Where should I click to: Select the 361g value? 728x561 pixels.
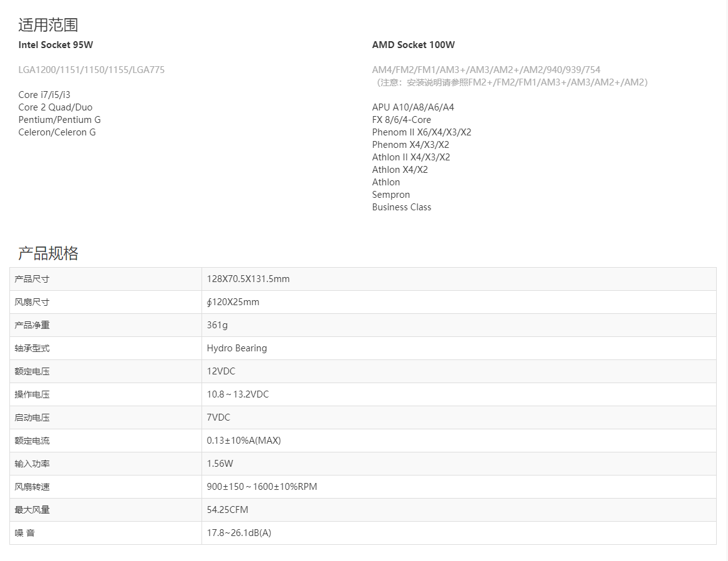click(x=217, y=326)
